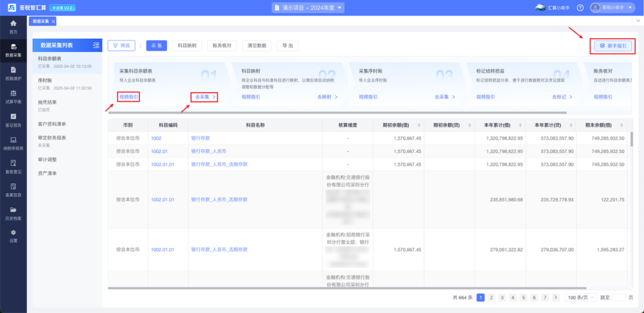
Task: Sort by 期初余额(借) column arrows
Action: point(419,125)
